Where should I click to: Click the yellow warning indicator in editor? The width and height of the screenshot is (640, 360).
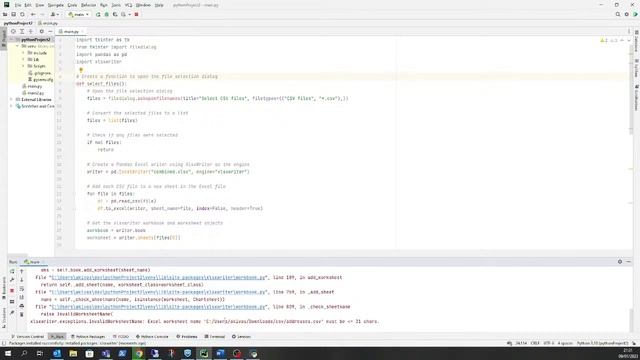[604, 40]
